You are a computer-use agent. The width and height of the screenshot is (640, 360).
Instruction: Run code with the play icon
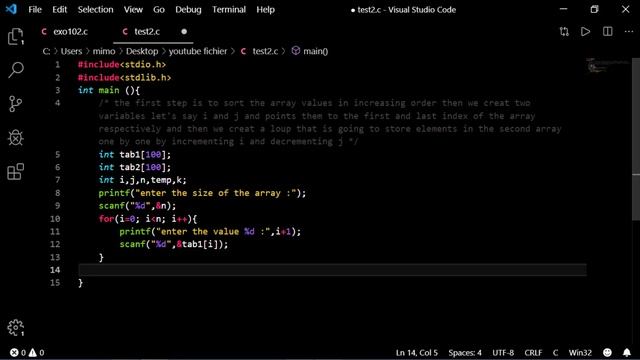coord(585,31)
